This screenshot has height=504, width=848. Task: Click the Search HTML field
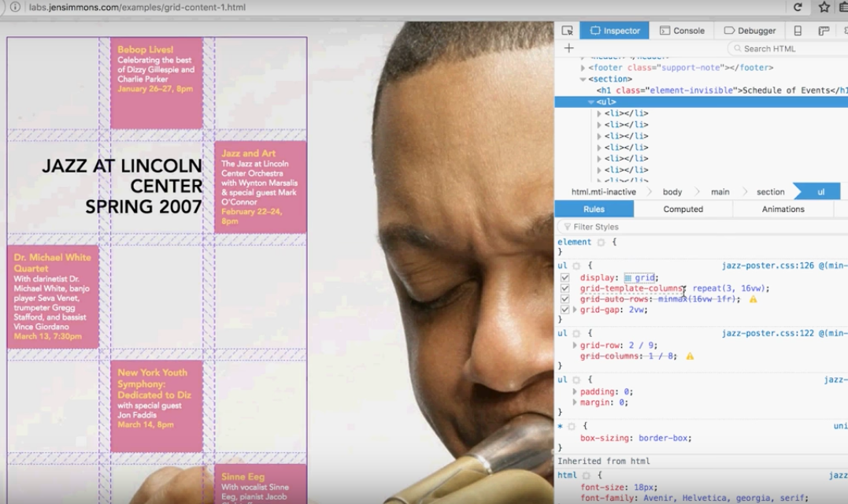[x=789, y=49]
